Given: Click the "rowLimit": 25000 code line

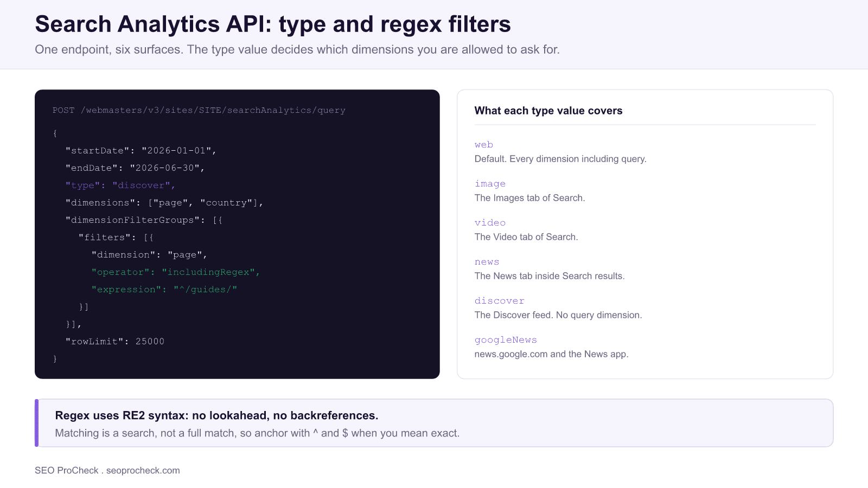Looking at the screenshot, I should click(115, 342).
